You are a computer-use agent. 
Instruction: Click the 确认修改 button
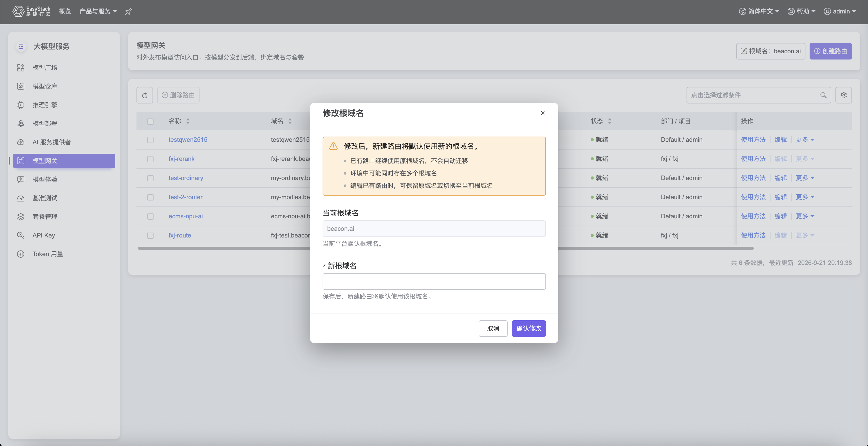(x=528, y=328)
